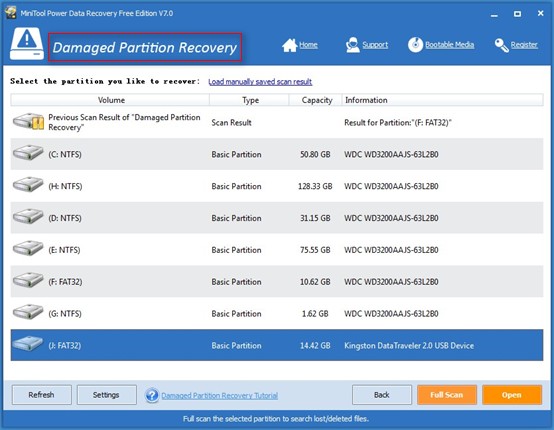Image resolution: width=554 pixels, height=430 pixels.
Task: Select the (C: NTFS) partition
Action: pos(277,154)
